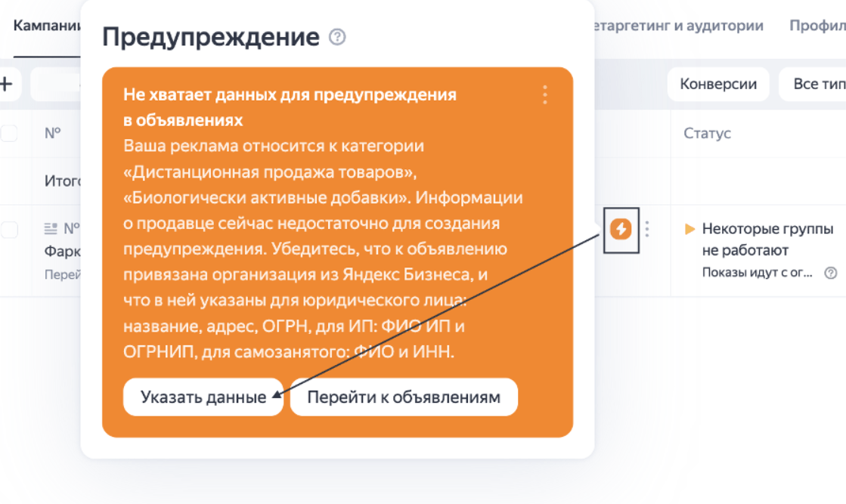Toggle the select-all checkbox in table header
Screen dimensions: 846x504
point(8,134)
